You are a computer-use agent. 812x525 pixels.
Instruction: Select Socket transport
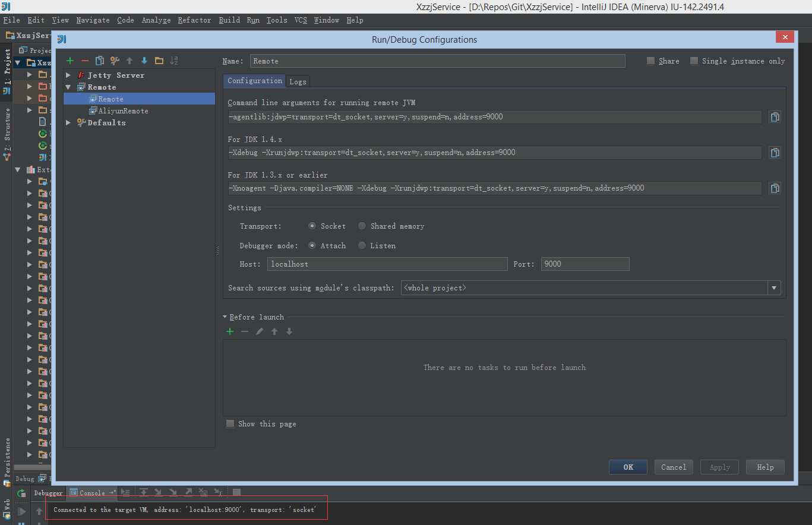pyautogui.click(x=312, y=226)
